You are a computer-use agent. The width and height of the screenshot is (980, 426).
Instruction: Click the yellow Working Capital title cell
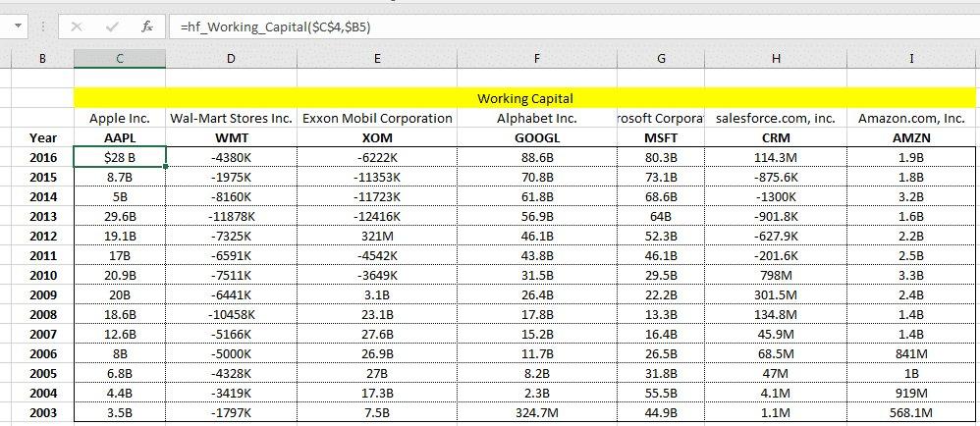coord(524,98)
